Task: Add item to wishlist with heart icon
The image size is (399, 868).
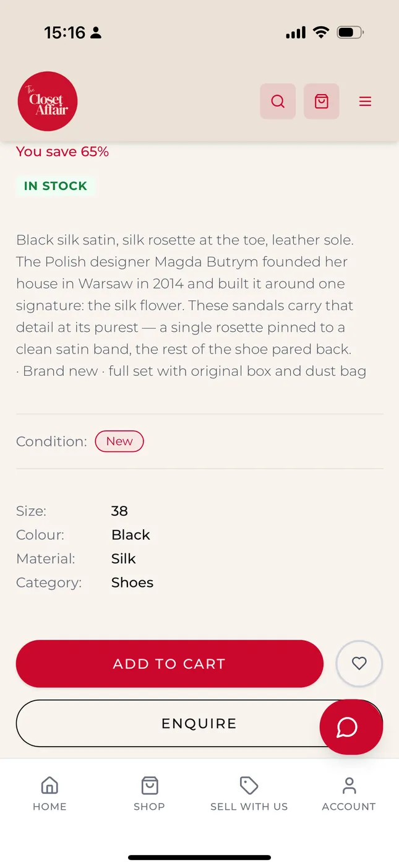Action: (359, 664)
